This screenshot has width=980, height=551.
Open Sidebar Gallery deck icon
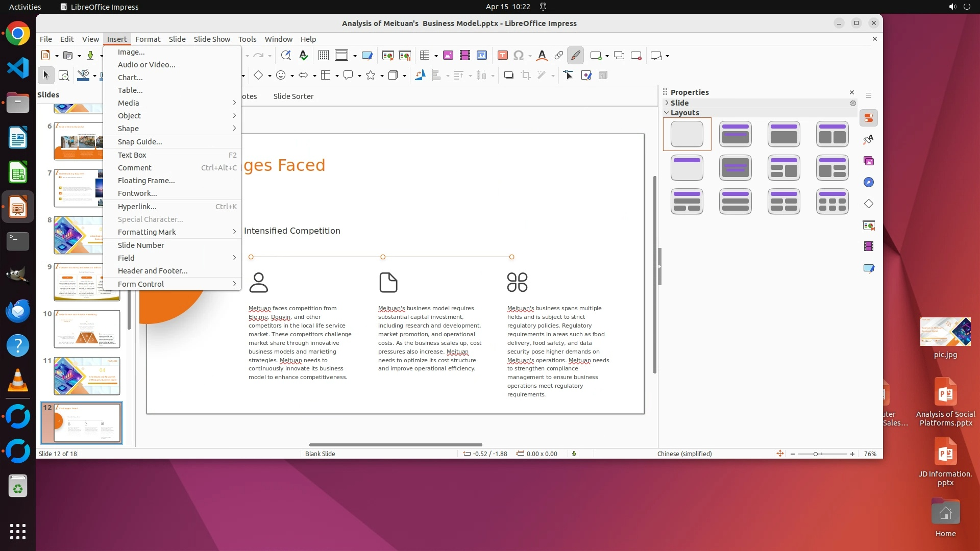[x=869, y=161]
